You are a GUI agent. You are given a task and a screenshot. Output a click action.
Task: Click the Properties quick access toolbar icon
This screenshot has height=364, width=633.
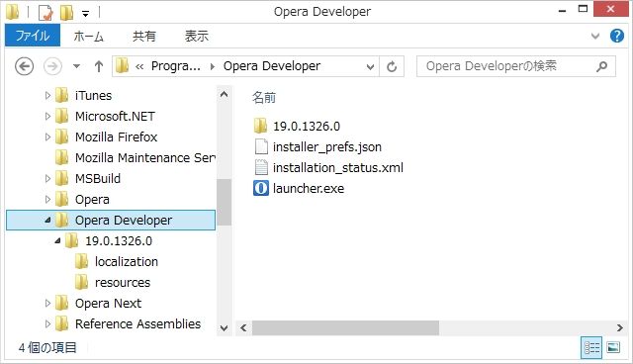pyautogui.click(x=45, y=13)
